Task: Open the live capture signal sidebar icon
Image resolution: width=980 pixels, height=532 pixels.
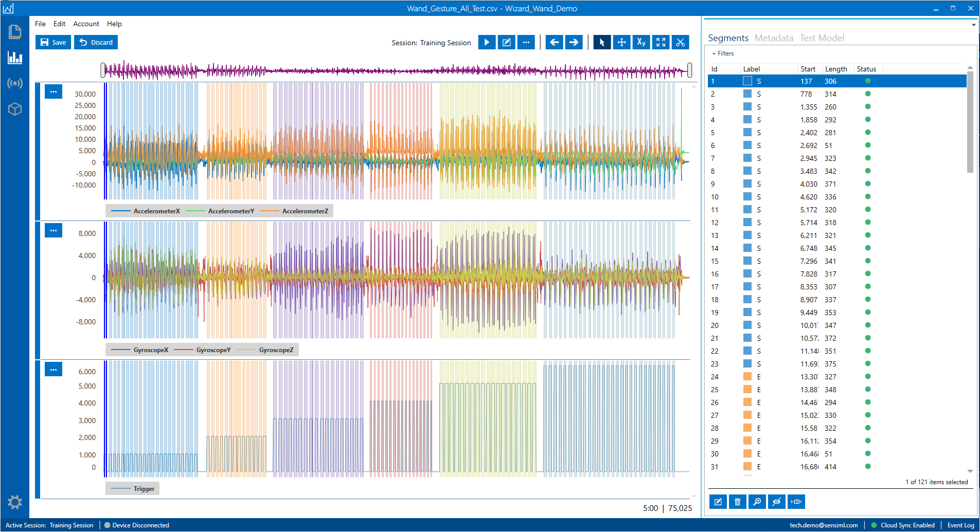Action: 15,83
